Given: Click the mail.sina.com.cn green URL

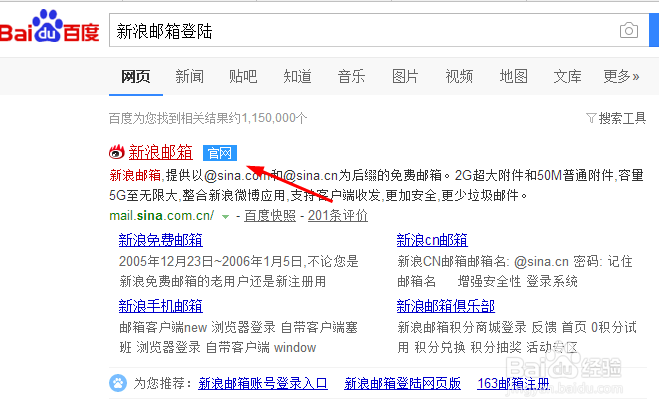Looking at the screenshot, I should [x=161, y=216].
